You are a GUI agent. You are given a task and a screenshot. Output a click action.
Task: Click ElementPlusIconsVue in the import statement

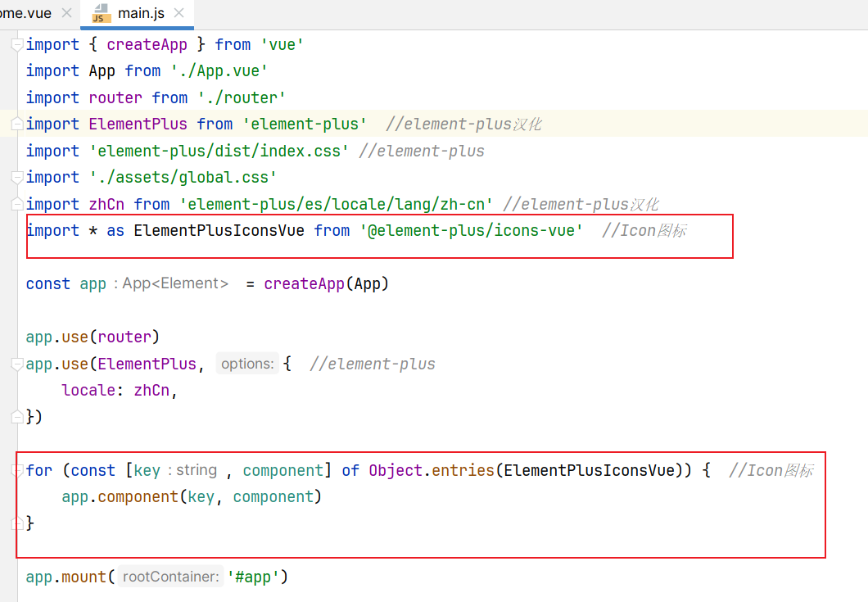(x=219, y=230)
